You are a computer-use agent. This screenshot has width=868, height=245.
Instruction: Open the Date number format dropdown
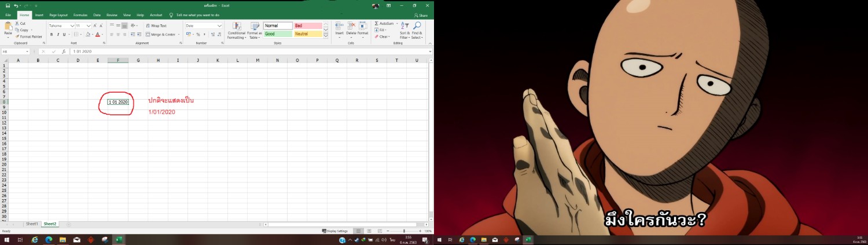pyautogui.click(x=219, y=25)
